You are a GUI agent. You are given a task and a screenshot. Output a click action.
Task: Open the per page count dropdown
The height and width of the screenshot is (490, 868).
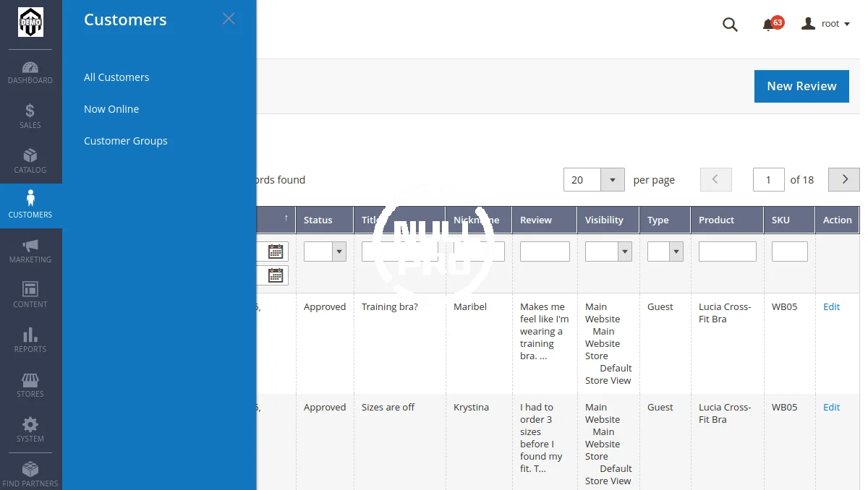click(x=613, y=180)
